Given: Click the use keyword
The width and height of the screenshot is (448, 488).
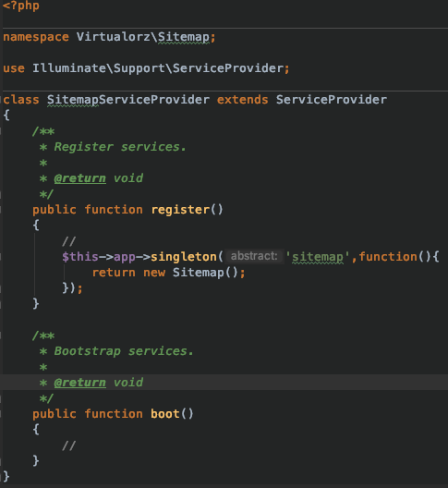Looking at the screenshot, I should [14, 68].
